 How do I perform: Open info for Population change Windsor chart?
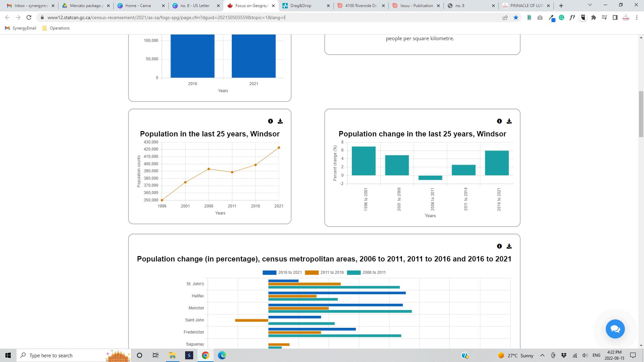pyautogui.click(x=499, y=121)
